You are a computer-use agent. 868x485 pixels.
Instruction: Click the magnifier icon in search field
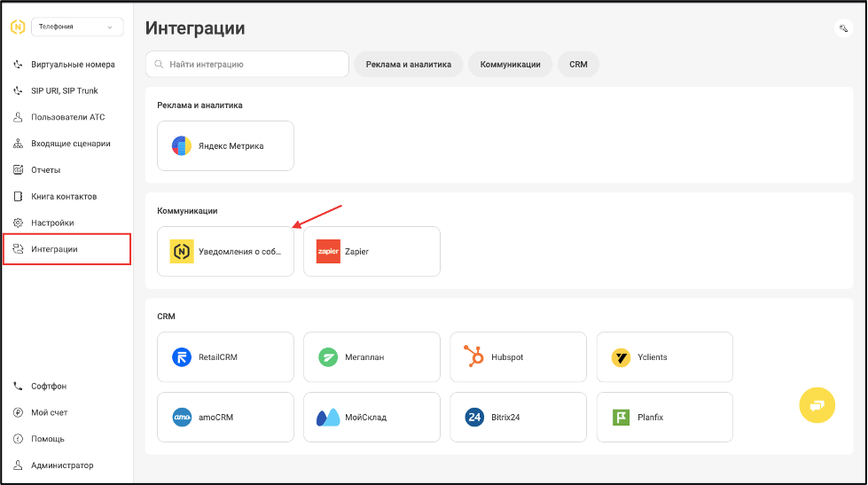(x=159, y=64)
